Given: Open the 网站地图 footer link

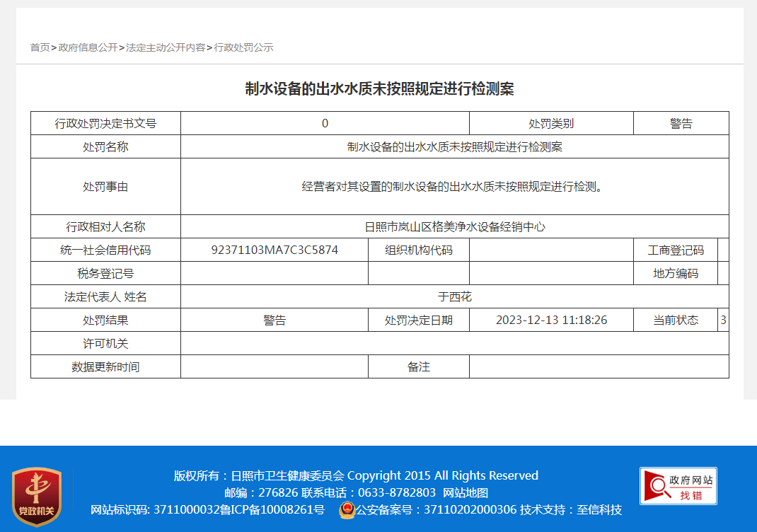Looking at the screenshot, I should (x=466, y=493).
